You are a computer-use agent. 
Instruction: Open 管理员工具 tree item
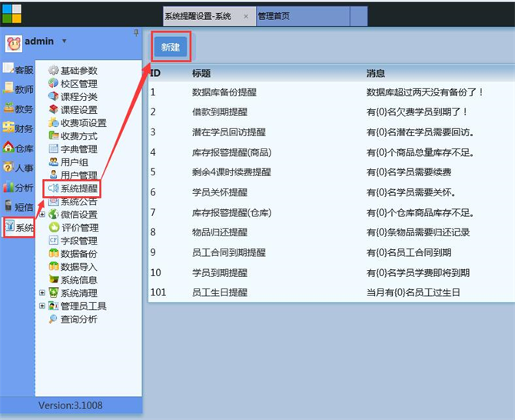77,306
